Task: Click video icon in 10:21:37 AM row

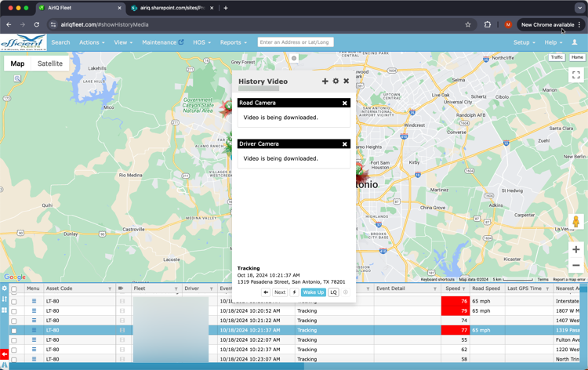Action: (122, 330)
